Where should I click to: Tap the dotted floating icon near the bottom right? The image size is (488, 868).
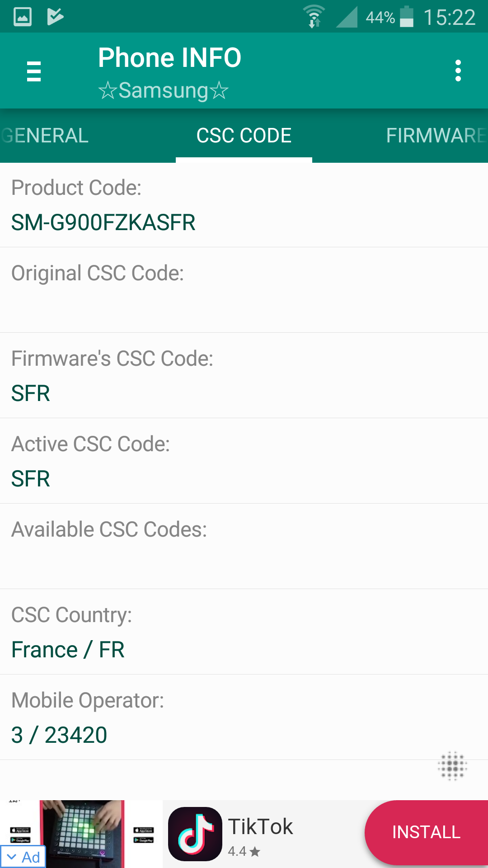tap(452, 766)
